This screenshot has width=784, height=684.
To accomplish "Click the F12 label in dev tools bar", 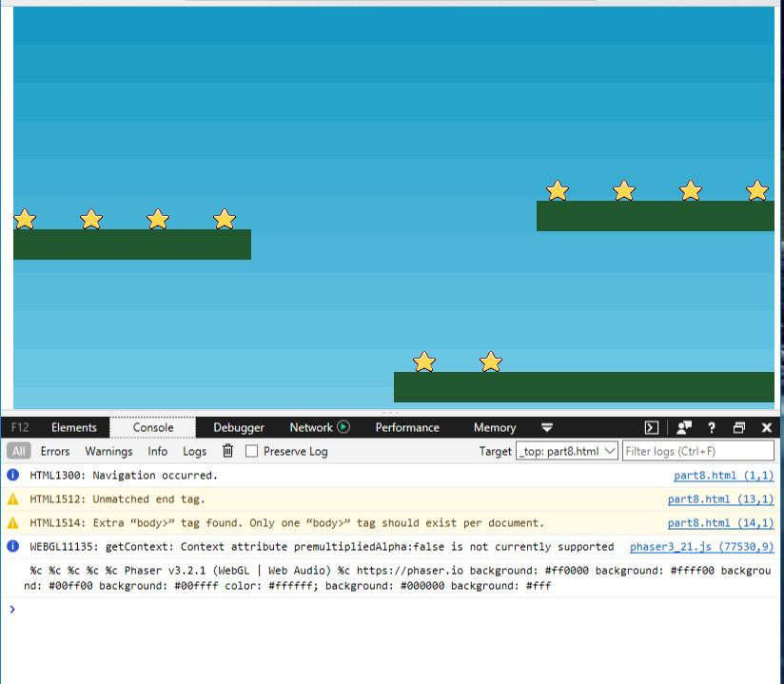I will pyautogui.click(x=20, y=427).
